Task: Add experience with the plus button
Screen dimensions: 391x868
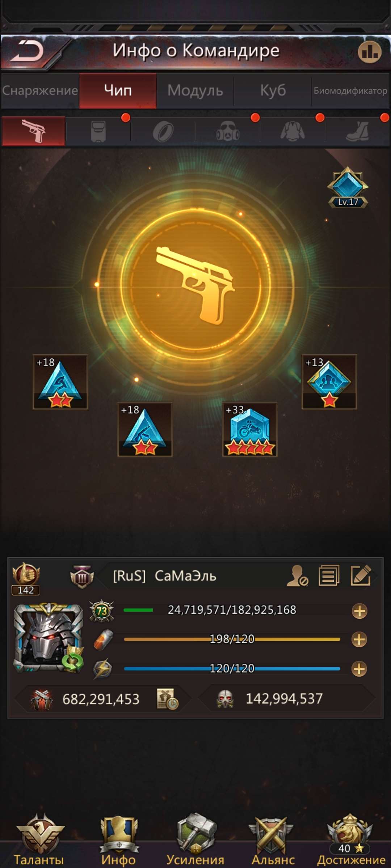Action: (360, 611)
